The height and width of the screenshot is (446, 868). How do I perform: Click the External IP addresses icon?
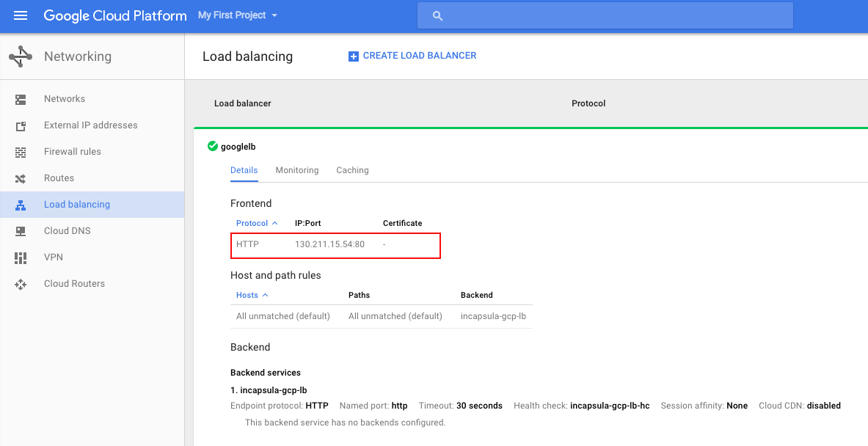21,125
